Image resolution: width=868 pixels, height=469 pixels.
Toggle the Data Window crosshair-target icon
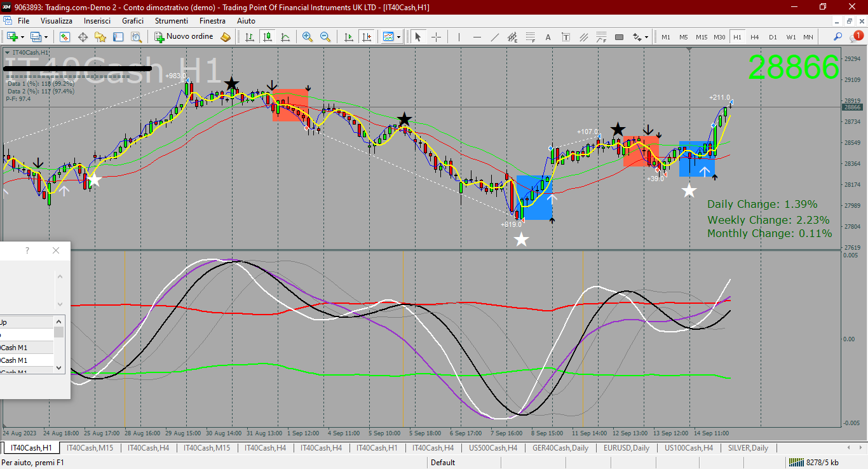pyautogui.click(x=83, y=37)
